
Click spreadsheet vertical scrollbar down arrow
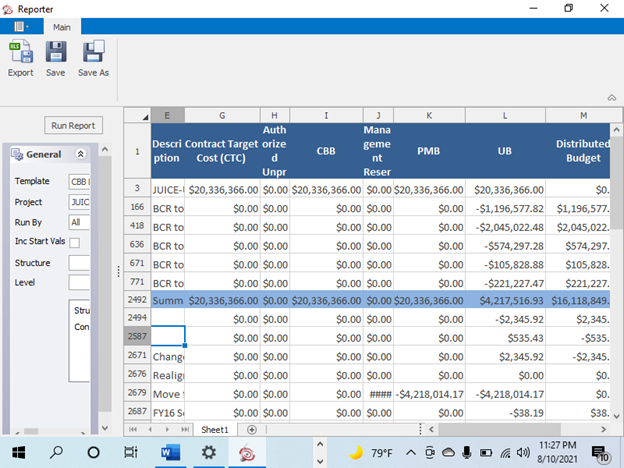[x=616, y=416]
